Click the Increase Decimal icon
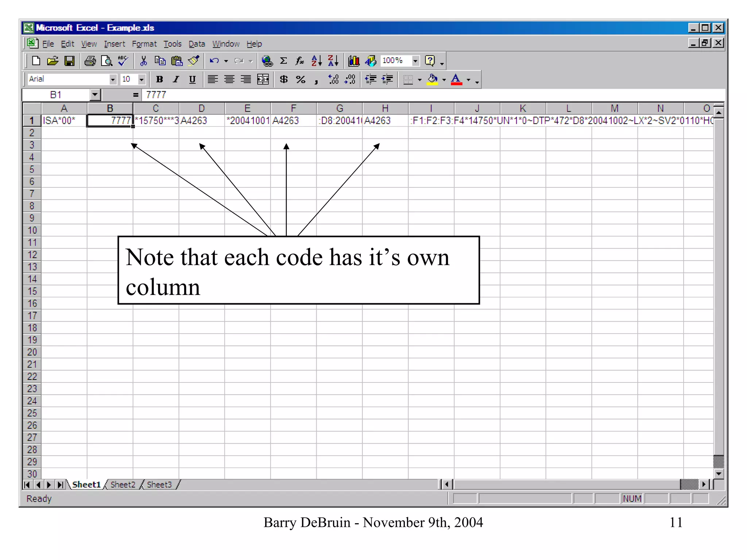The height and width of the screenshot is (560, 747). (x=333, y=79)
